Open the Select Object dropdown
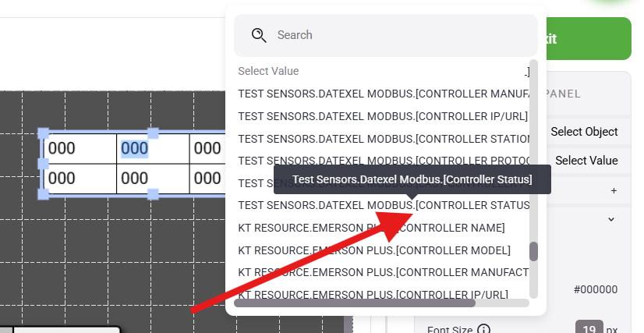The image size is (644, 333). click(584, 132)
